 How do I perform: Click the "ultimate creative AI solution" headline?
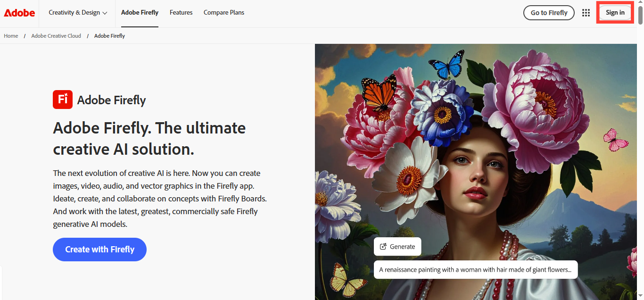pyautogui.click(x=149, y=138)
